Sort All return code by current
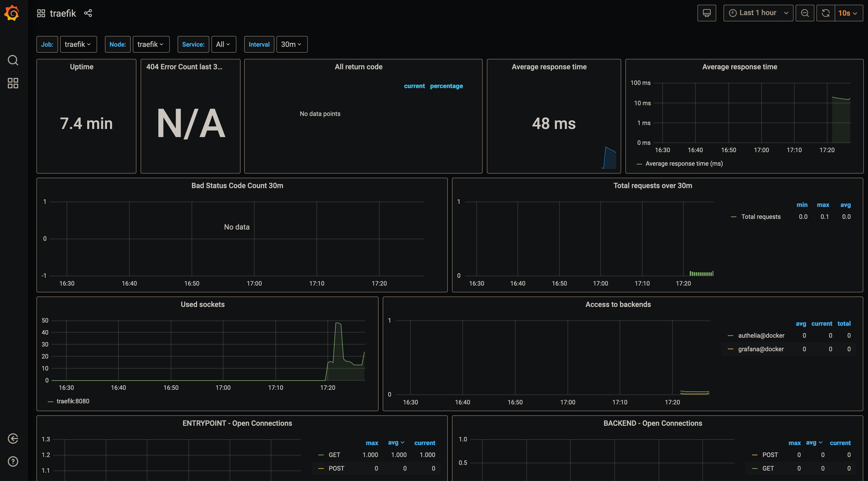This screenshot has width=868, height=481. [414, 86]
